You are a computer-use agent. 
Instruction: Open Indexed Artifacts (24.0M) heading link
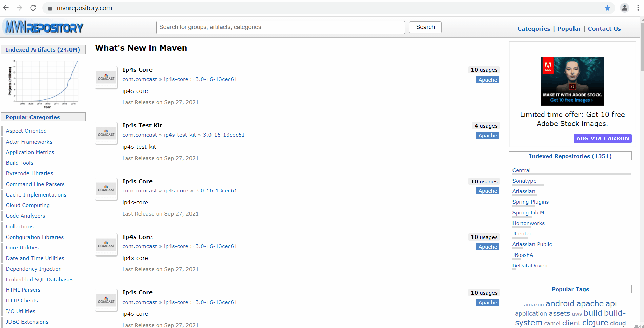(x=43, y=49)
